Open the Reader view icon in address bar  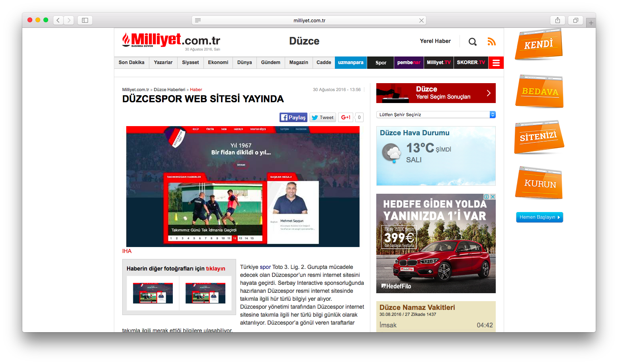coord(198,20)
